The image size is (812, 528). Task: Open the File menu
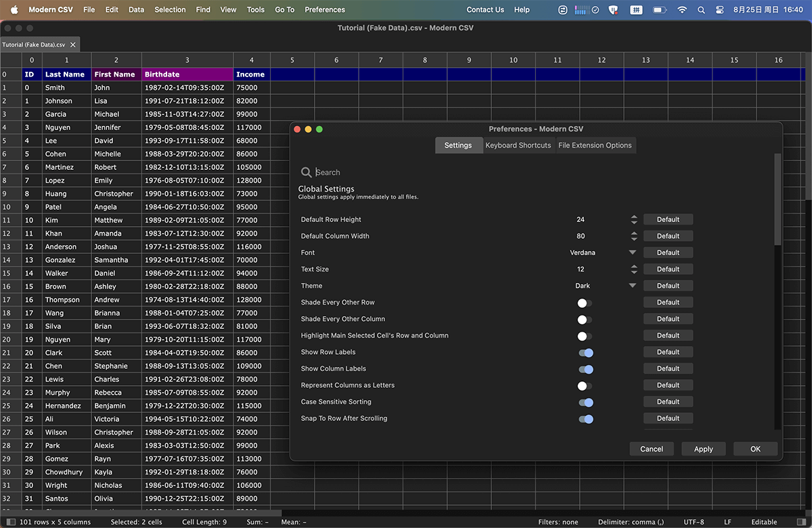pyautogui.click(x=89, y=9)
